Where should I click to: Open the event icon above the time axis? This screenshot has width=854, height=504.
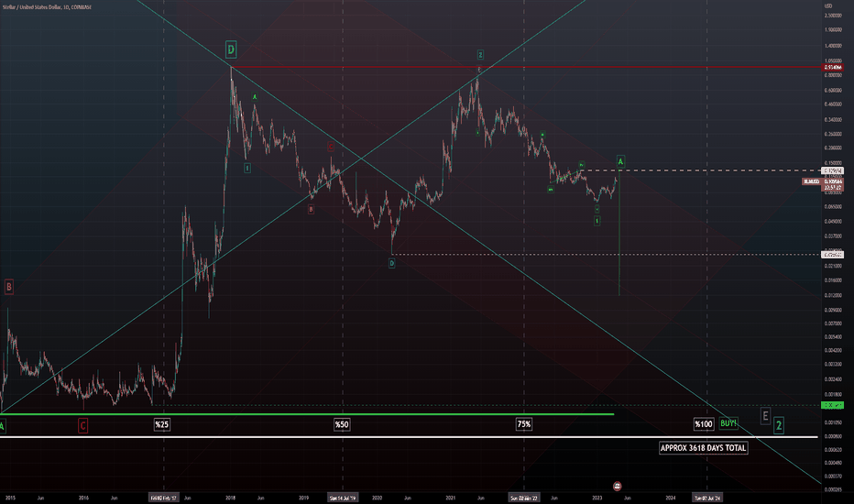pos(617,486)
